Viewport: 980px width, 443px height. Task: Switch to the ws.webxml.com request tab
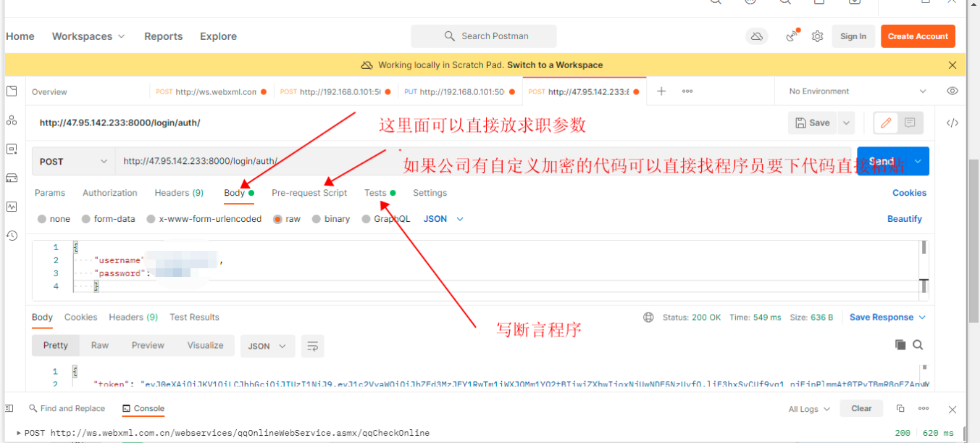(212, 92)
